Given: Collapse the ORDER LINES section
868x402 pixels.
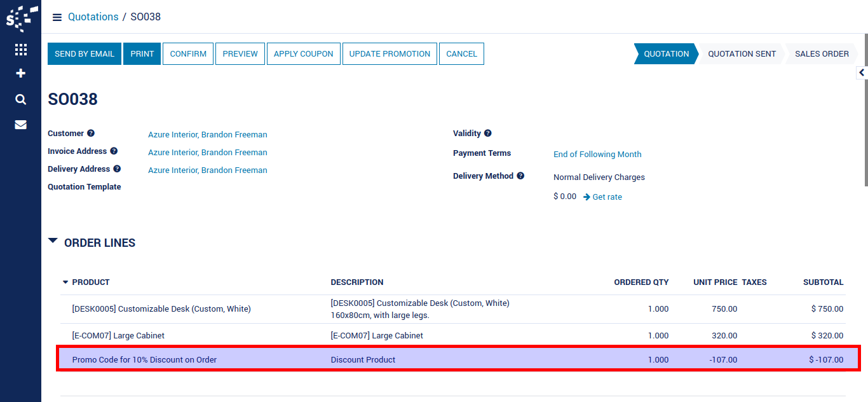Looking at the screenshot, I should (x=53, y=242).
